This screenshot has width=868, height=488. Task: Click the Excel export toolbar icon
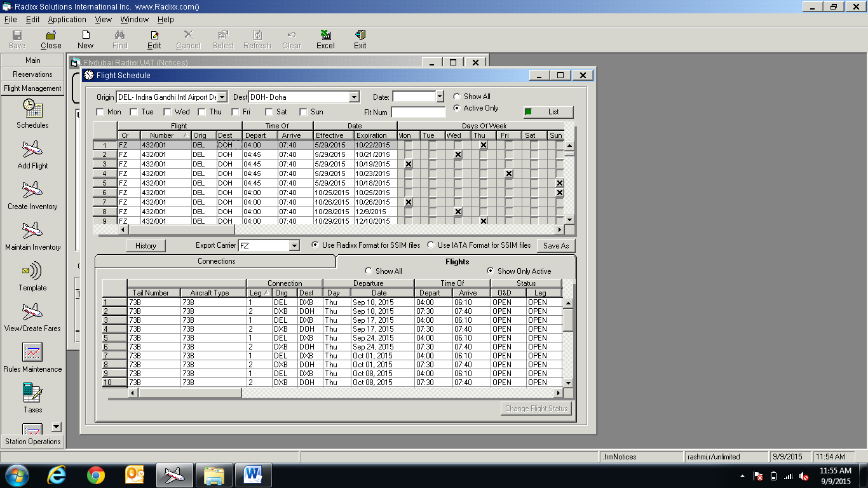tap(325, 36)
